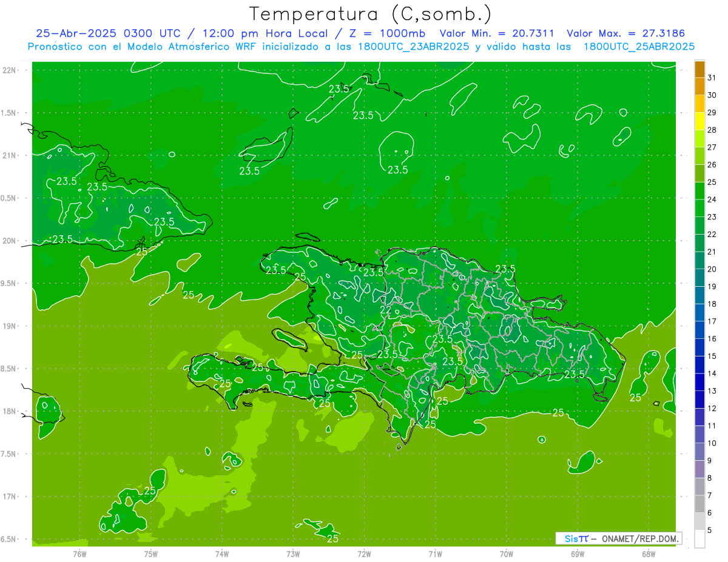
Task: Click the '20' colorbar label
Action: pos(712,269)
